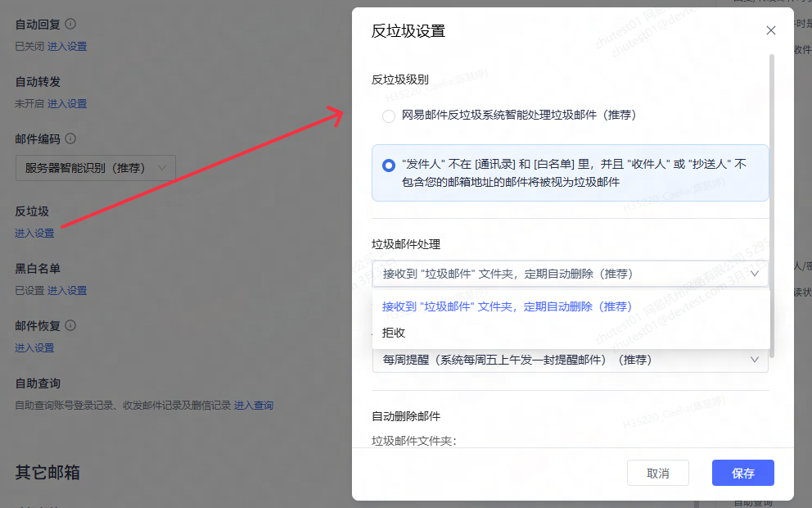Collapse the 垃圾邮件处理 dropdown chevron
The height and width of the screenshot is (508, 812).
tap(755, 274)
